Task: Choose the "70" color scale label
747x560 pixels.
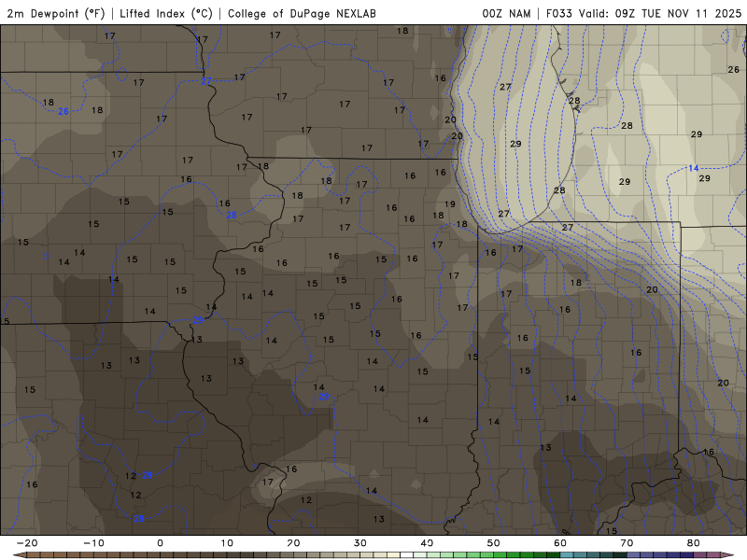Action: pos(627,543)
